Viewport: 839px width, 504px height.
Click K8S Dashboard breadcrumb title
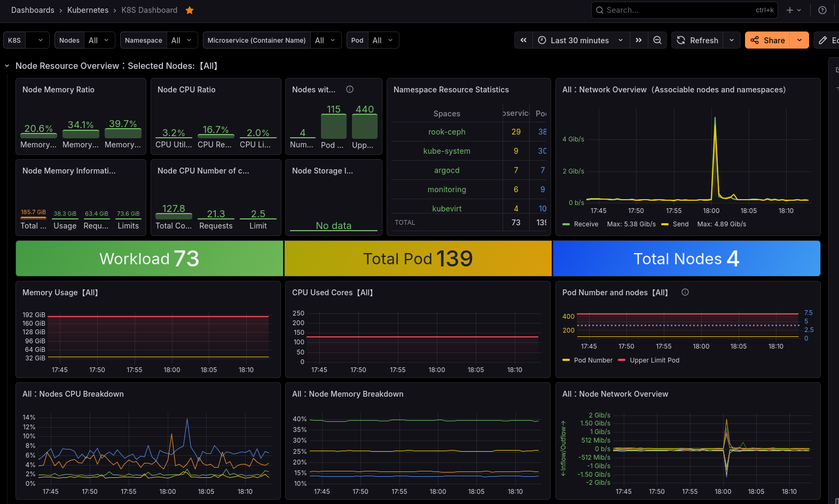(x=149, y=10)
